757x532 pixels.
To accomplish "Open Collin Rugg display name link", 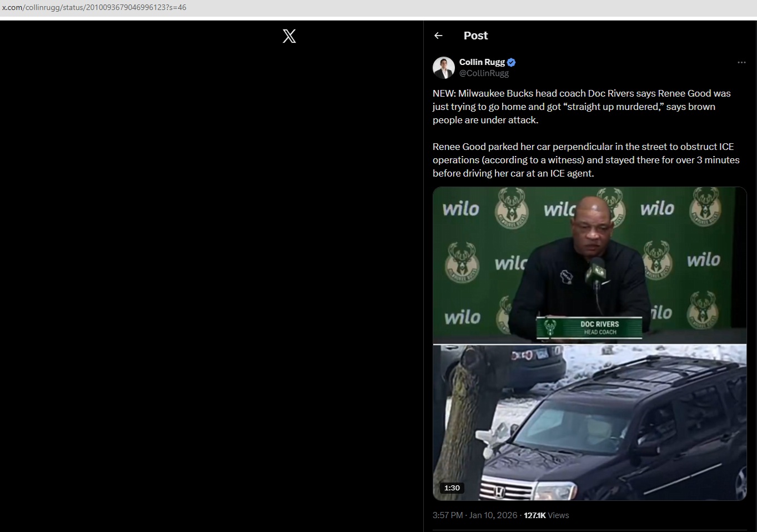I will click(482, 62).
